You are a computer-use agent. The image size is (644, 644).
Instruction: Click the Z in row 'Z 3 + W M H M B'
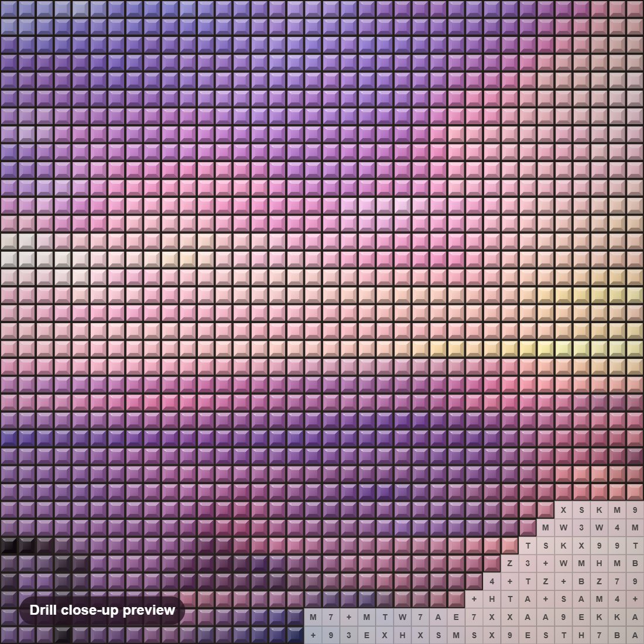pyautogui.click(x=510, y=563)
